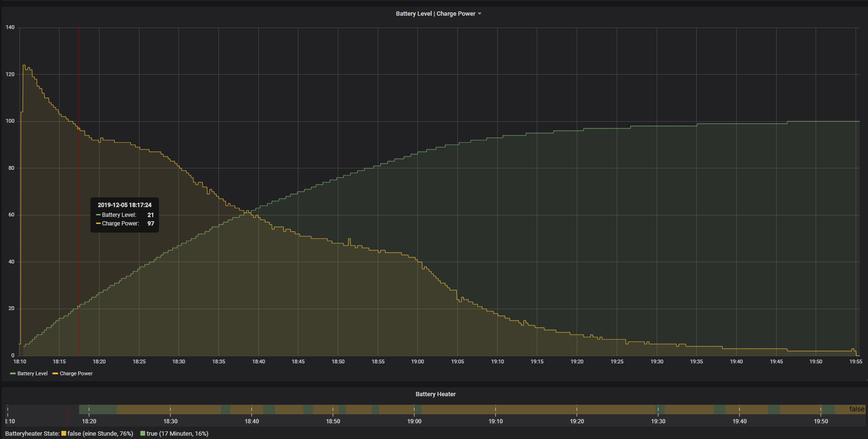This screenshot has height=439, width=868.
Task: Toggle the Battery Level series in the chart legend
Action: [x=32, y=374]
